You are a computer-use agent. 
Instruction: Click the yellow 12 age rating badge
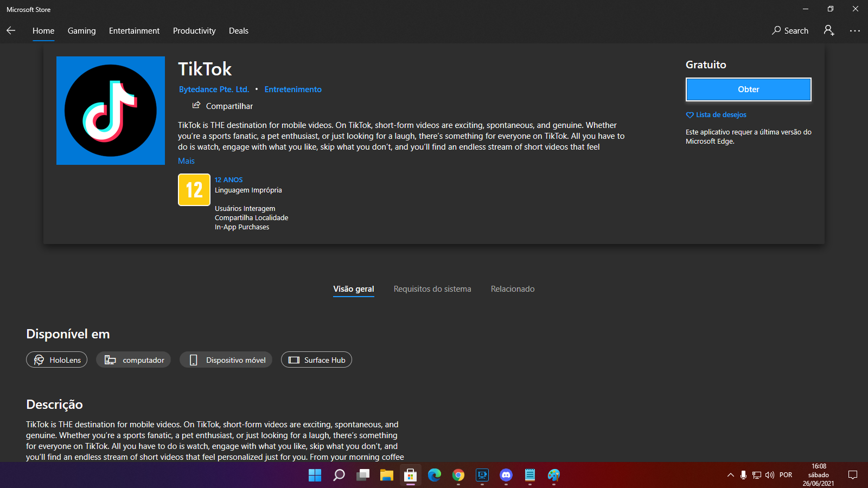(x=194, y=190)
